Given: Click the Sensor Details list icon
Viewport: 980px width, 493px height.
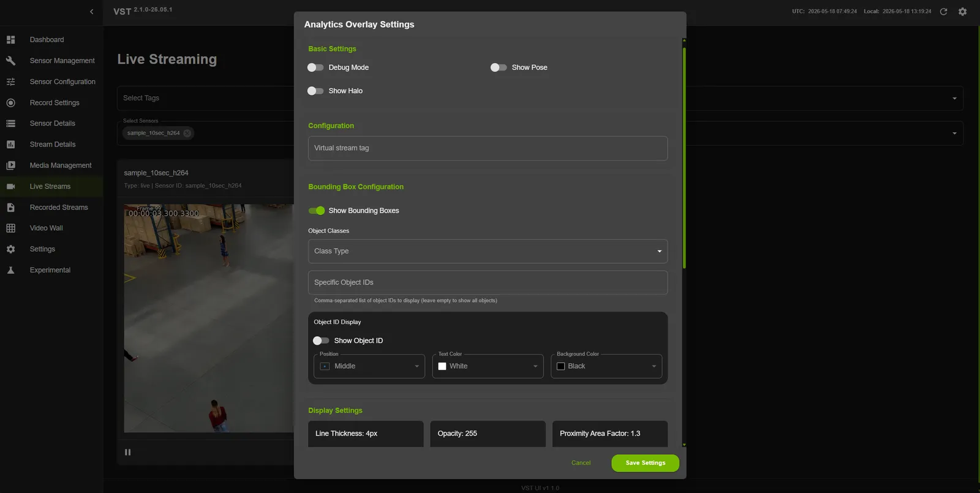Looking at the screenshot, I should (x=10, y=123).
